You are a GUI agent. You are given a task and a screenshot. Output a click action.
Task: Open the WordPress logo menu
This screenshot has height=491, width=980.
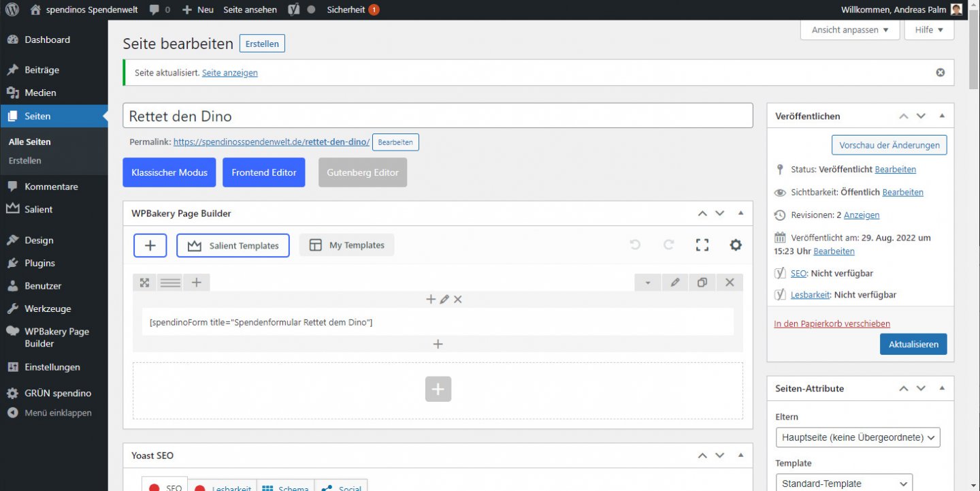coord(12,10)
